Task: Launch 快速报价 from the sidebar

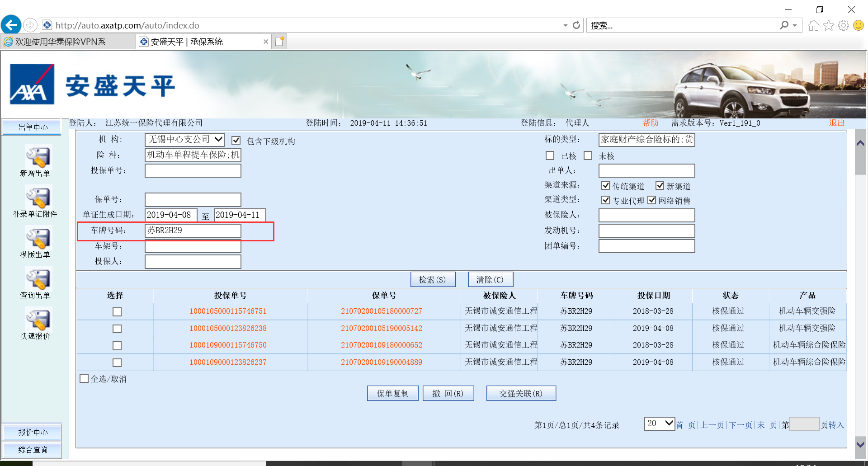Action: coord(38,320)
